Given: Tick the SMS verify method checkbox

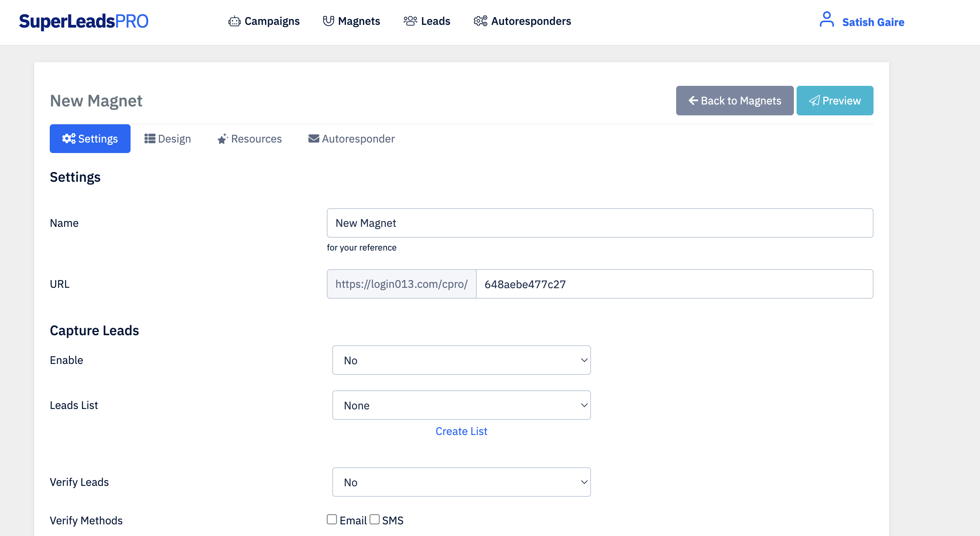Looking at the screenshot, I should pyautogui.click(x=375, y=519).
